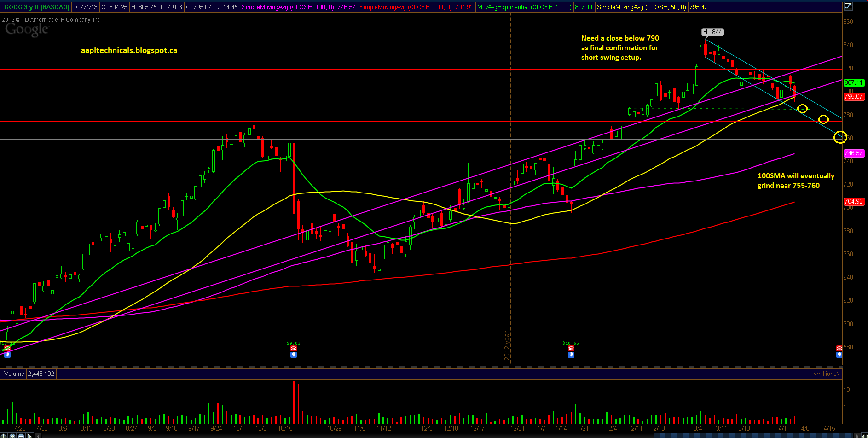Click the 4/15 date on time axis
Screen dimensions: 868x438
pyautogui.click(x=829, y=428)
